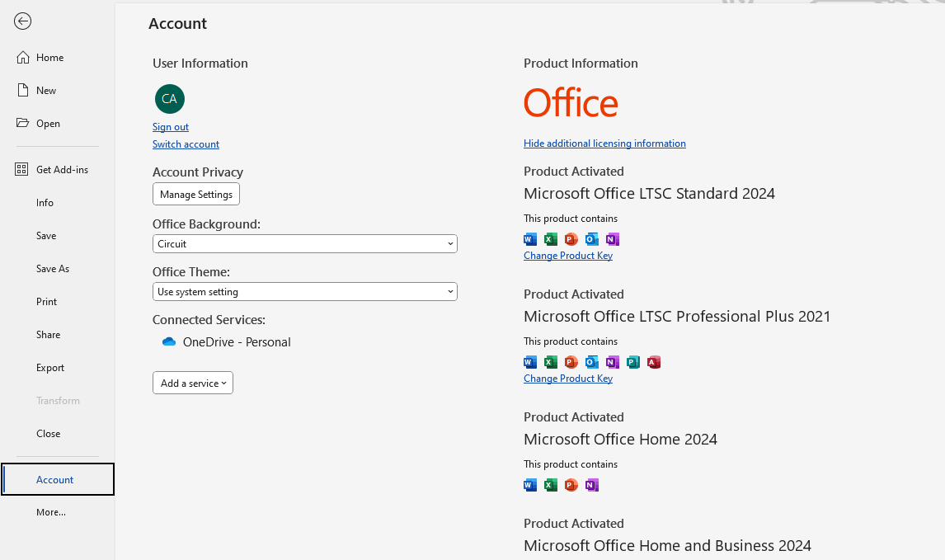This screenshot has width=945, height=560.
Task: Click Microsoft Office Home and Business 2024 title
Action: point(667,545)
